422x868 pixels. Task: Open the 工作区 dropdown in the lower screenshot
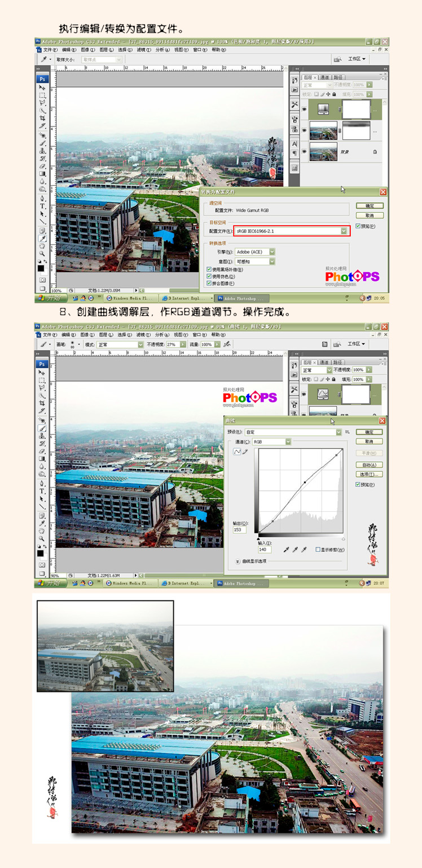tap(357, 344)
